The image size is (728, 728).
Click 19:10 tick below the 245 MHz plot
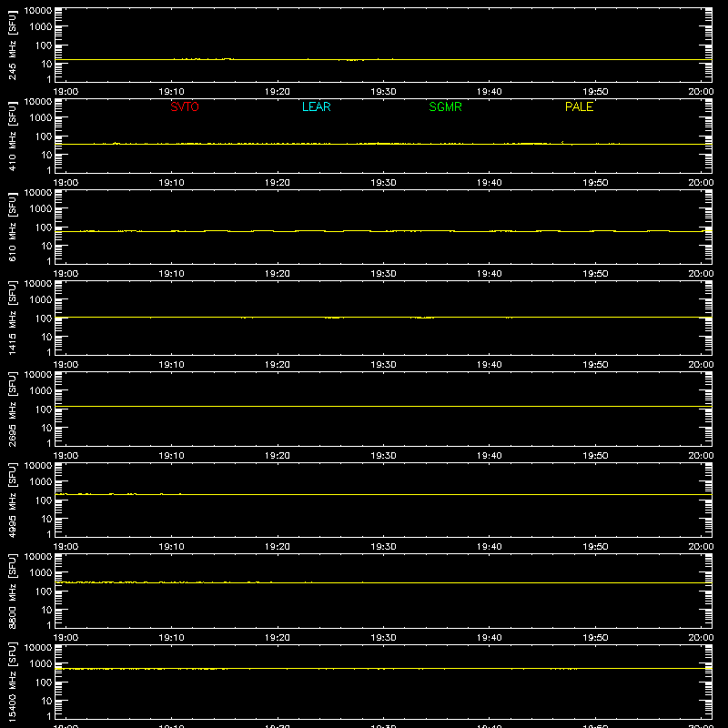171,92
